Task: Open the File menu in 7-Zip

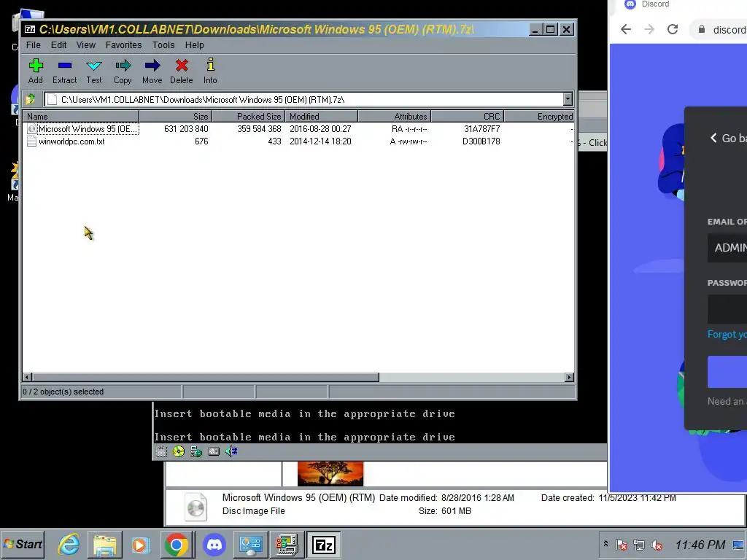Action: (x=34, y=44)
